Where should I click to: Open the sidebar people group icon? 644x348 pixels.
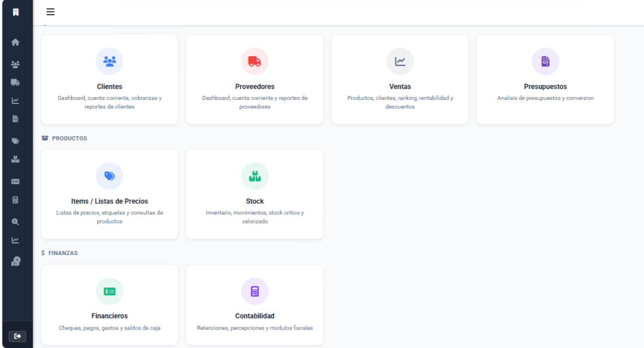point(15,64)
